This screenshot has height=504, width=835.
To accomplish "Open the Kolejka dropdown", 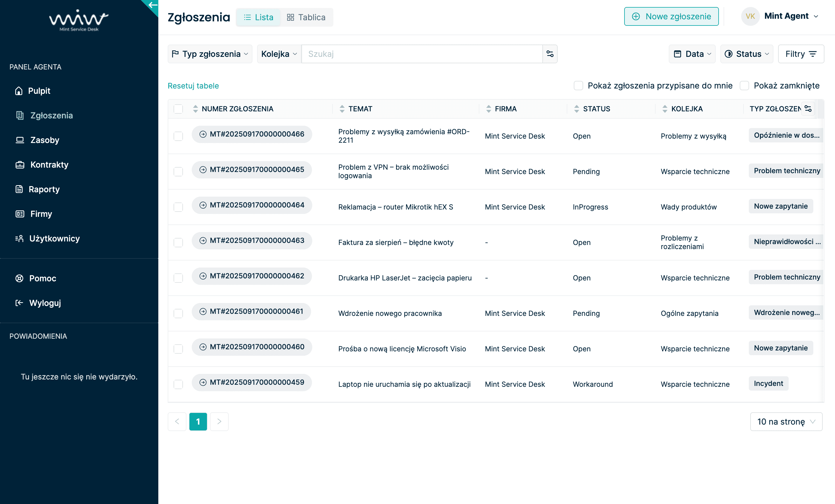I will tap(279, 54).
